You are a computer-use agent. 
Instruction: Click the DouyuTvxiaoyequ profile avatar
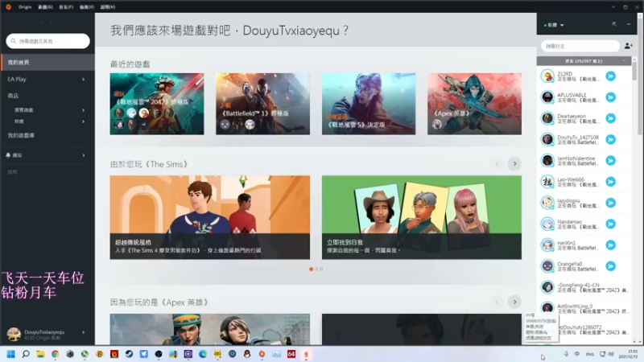(x=14, y=334)
